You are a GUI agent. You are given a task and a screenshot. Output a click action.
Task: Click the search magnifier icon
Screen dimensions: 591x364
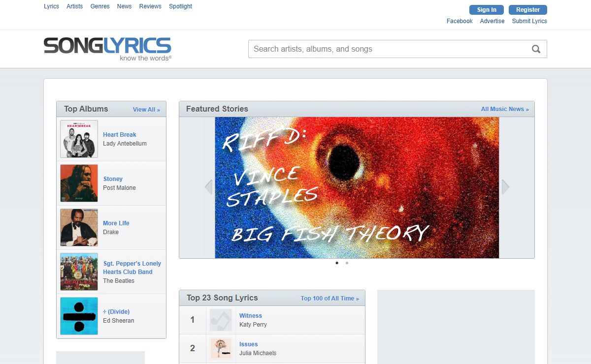coord(536,49)
